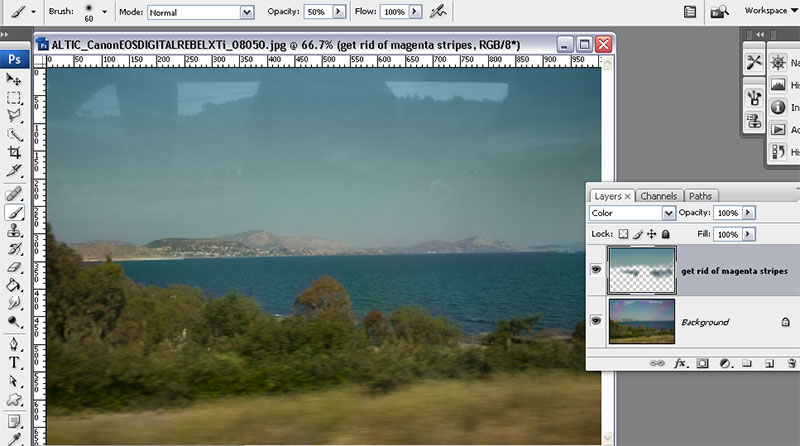Launch Bridge from the options bar icon
Viewport: 800px width, 446px height.
coord(719,11)
